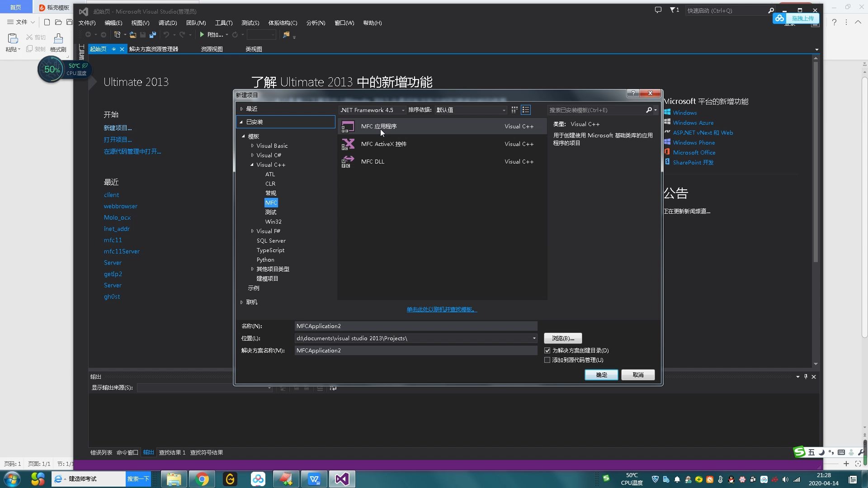The height and width of the screenshot is (488, 868).
Task: Close the Start Page tab
Action: 122,49
